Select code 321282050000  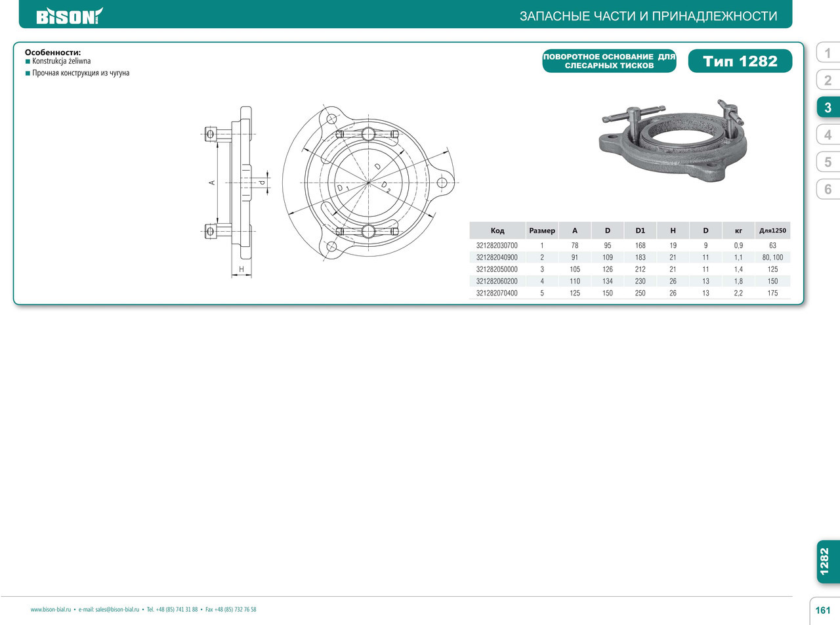497,269
